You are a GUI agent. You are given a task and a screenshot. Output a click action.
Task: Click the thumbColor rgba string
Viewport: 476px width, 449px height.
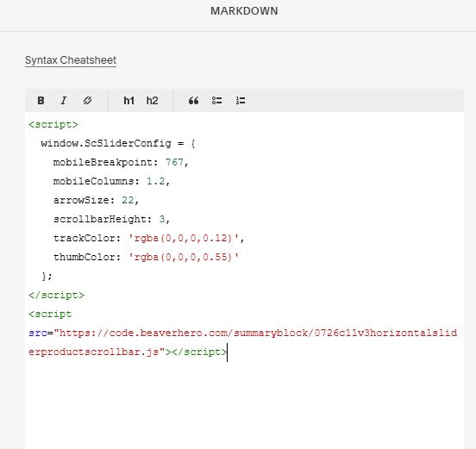[x=184, y=258]
